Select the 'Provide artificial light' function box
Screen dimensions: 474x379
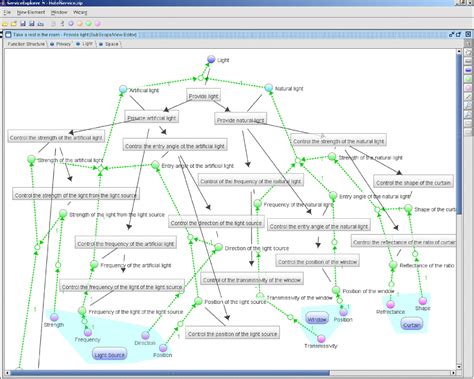(x=151, y=117)
